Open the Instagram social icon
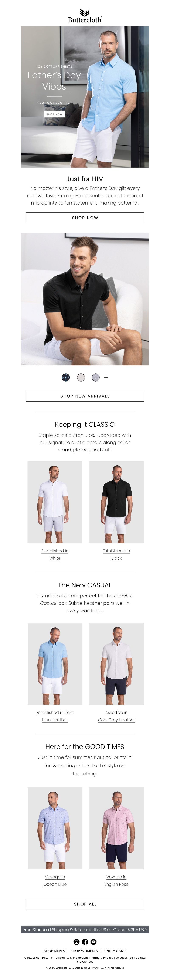The image size is (170, 980). tap(76, 942)
